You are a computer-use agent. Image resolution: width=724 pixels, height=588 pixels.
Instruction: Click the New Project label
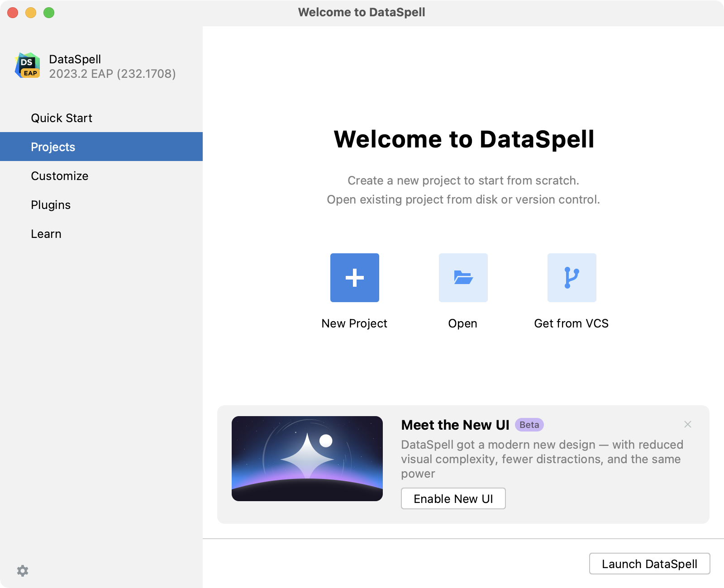click(354, 323)
